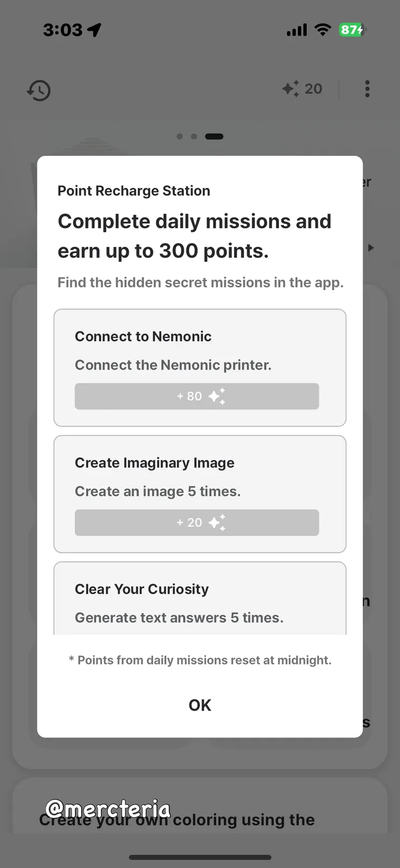Tap the battery level indicator
The width and height of the screenshot is (400, 868).
pyautogui.click(x=352, y=30)
